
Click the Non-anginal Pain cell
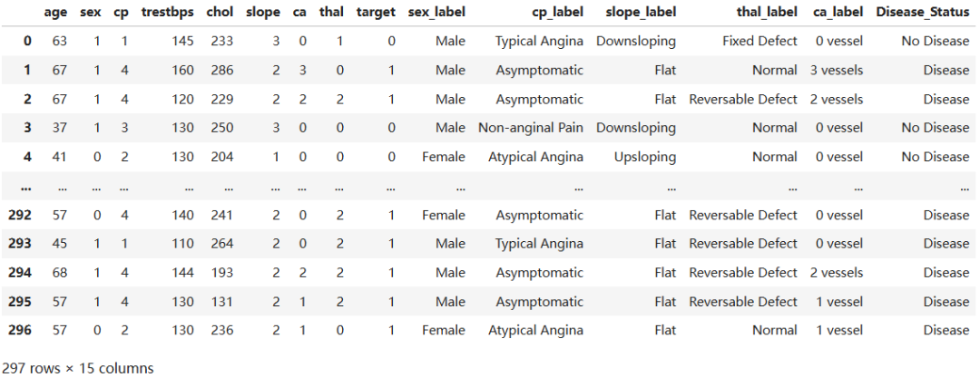(x=531, y=128)
